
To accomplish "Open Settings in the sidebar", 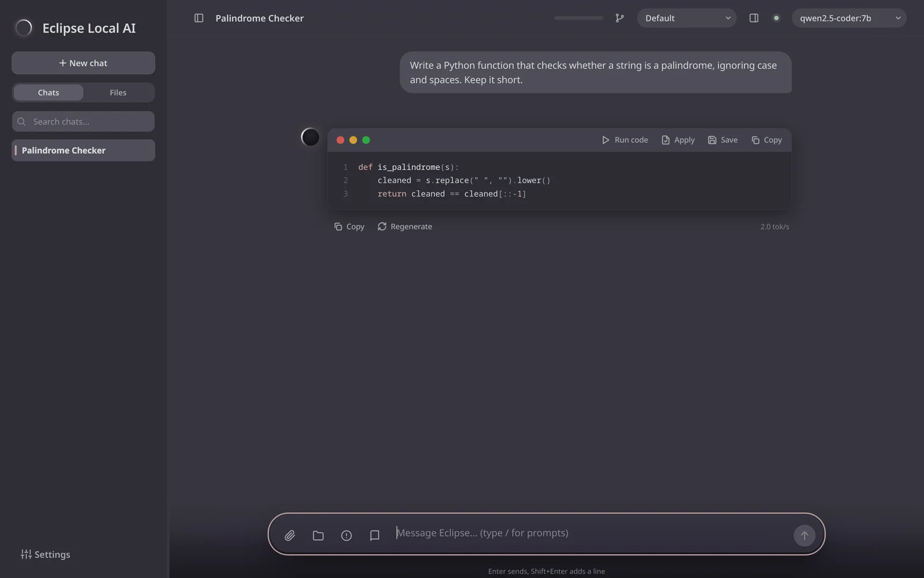I will coord(46,554).
